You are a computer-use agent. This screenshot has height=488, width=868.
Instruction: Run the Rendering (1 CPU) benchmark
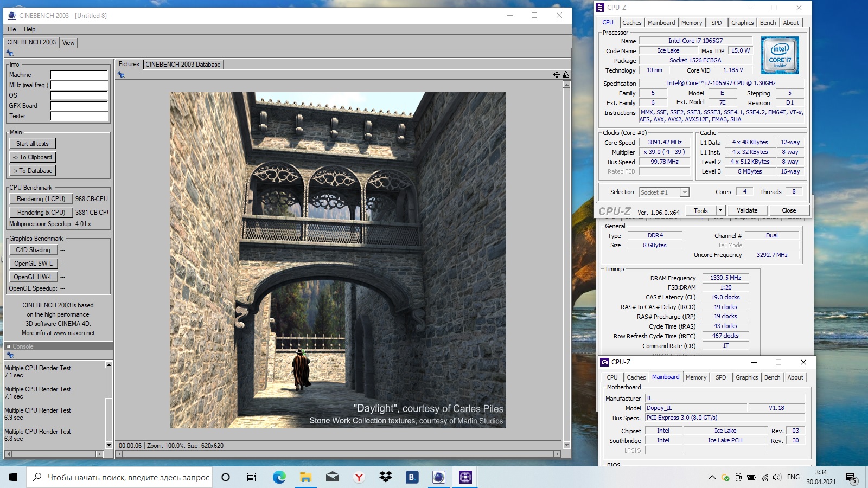pos(41,199)
